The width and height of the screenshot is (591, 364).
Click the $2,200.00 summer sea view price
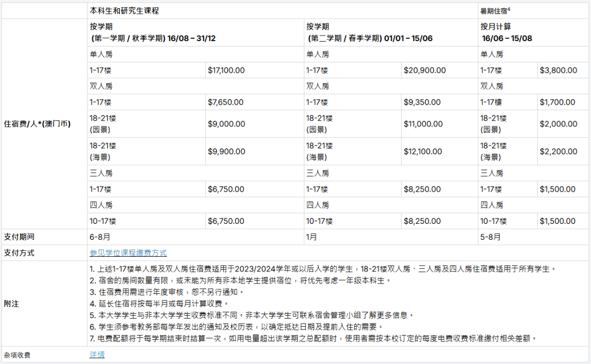pos(558,151)
